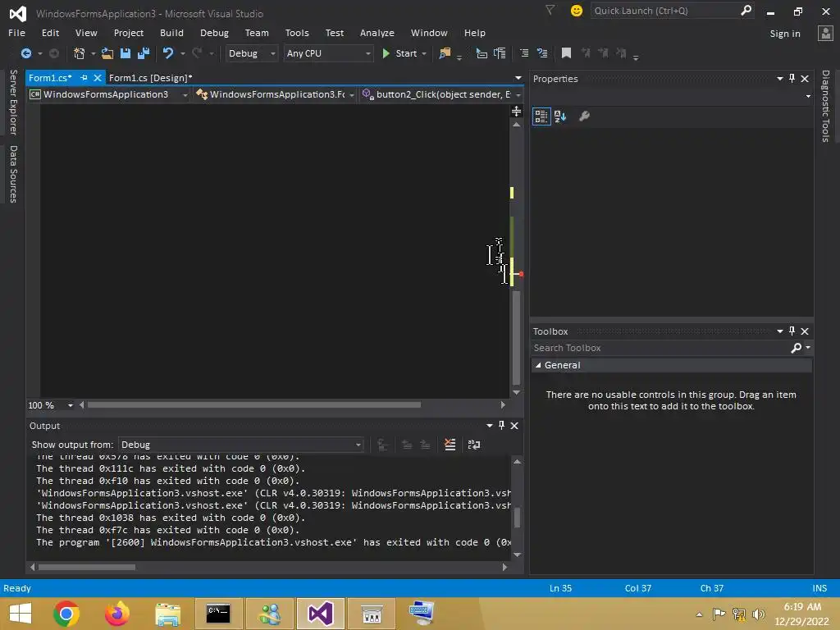Viewport: 840px width, 630px height.
Task: Start debugging with the green Start button
Action: click(x=399, y=53)
